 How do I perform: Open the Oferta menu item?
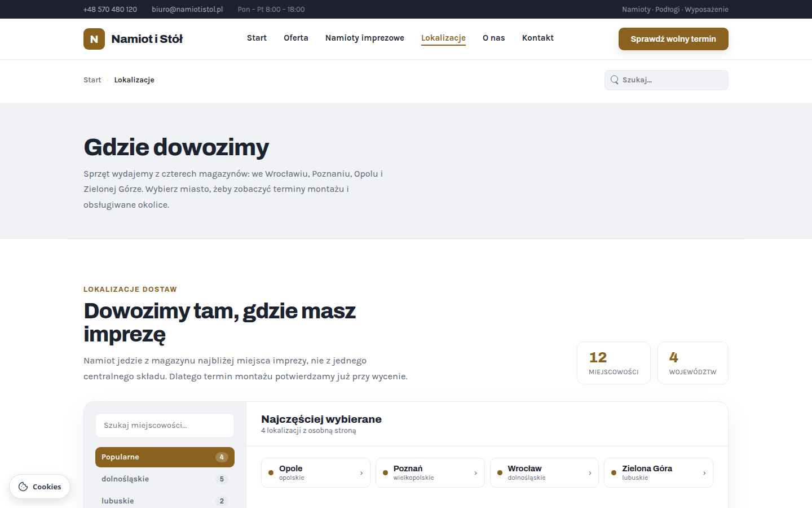[296, 38]
